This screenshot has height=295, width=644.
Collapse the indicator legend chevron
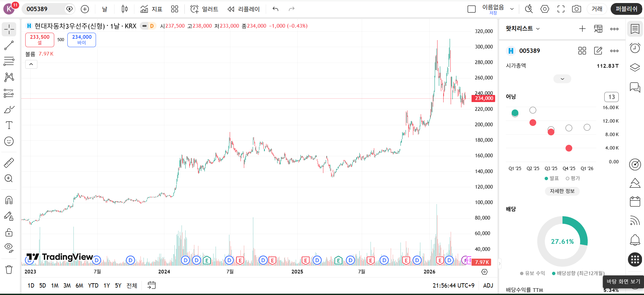pos(31,64)
